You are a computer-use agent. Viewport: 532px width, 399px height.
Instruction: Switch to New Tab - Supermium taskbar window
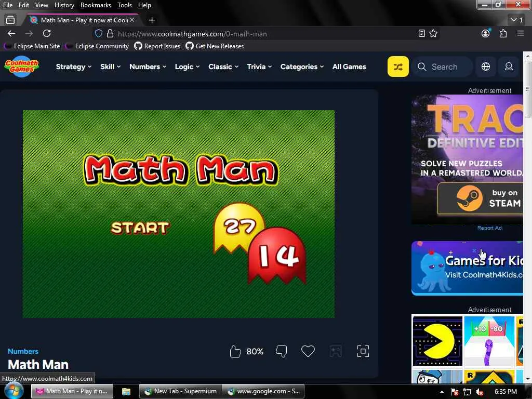pyautogui.click(x=181, y=391)
